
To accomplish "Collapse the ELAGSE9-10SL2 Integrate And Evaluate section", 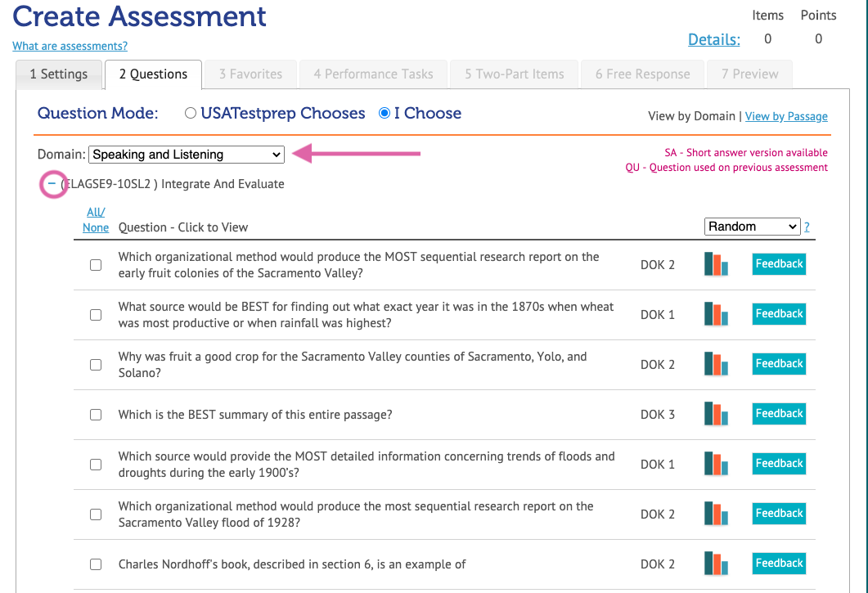I will [52, 183].
